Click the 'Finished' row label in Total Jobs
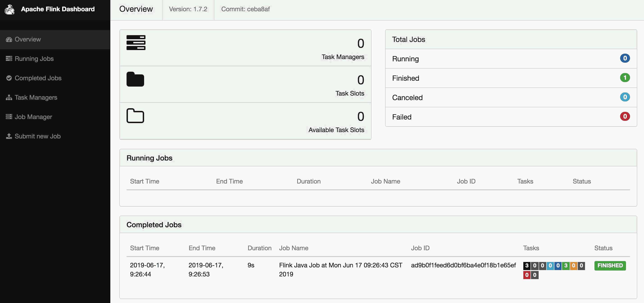Screen dimensions: 644x303 click(406, 78)
